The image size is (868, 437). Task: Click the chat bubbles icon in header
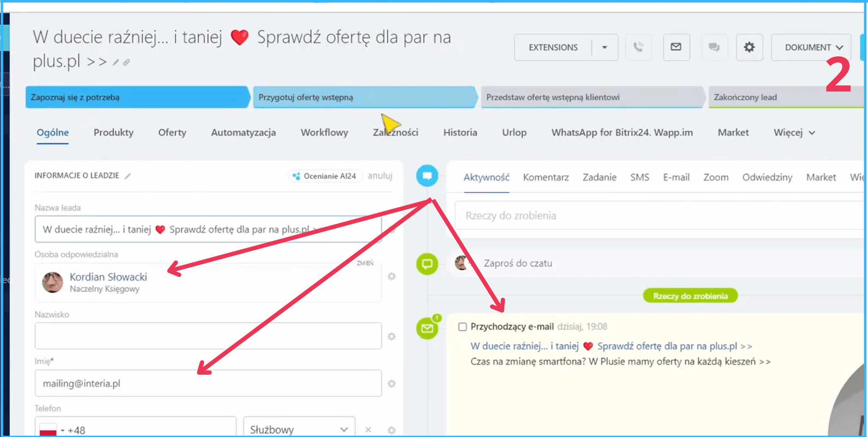pos(714,47)
